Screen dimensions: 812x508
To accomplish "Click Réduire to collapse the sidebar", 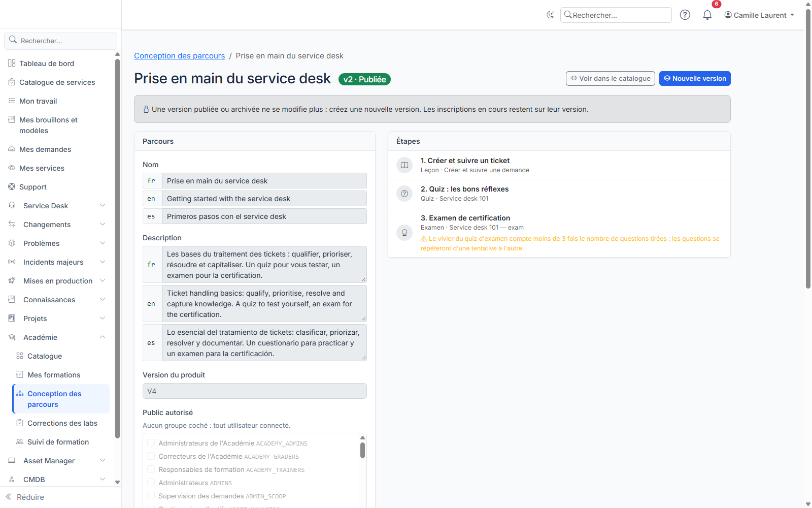I will [x=25, y=497].
